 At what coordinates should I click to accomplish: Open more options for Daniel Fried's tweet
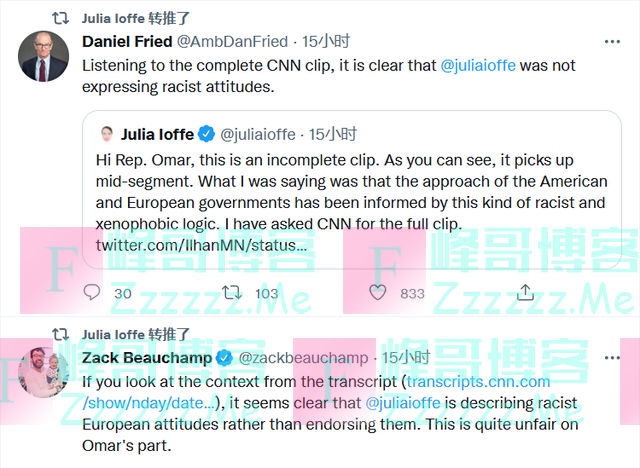(x=612, y=42)
